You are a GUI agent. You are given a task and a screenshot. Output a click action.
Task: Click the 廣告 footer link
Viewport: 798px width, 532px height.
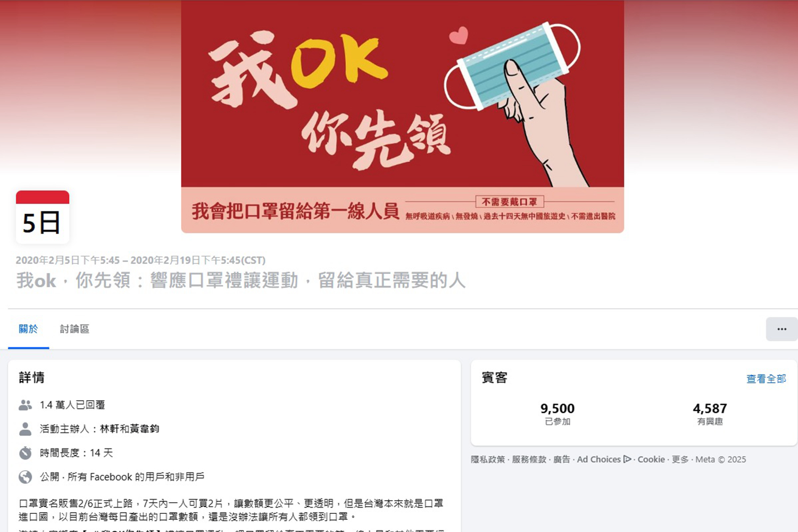(x=562, y=459)
